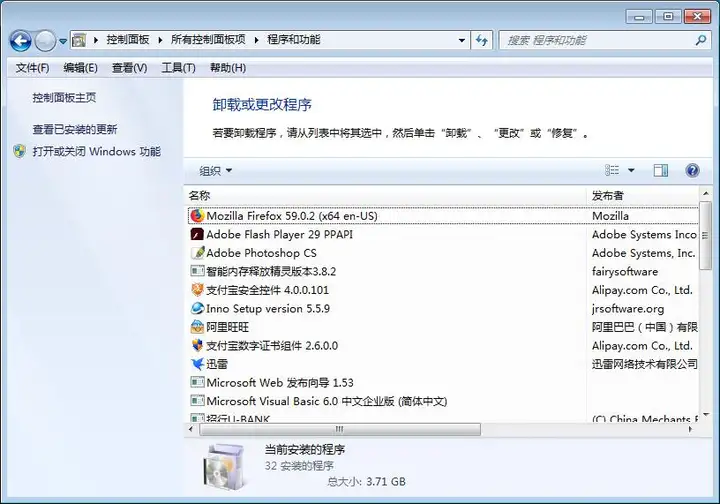Select 智能内存释放精灵版本3.8.2 entry
Image resolution: width=720 pixels, height=504 pixels.
[x=271, y=271]
